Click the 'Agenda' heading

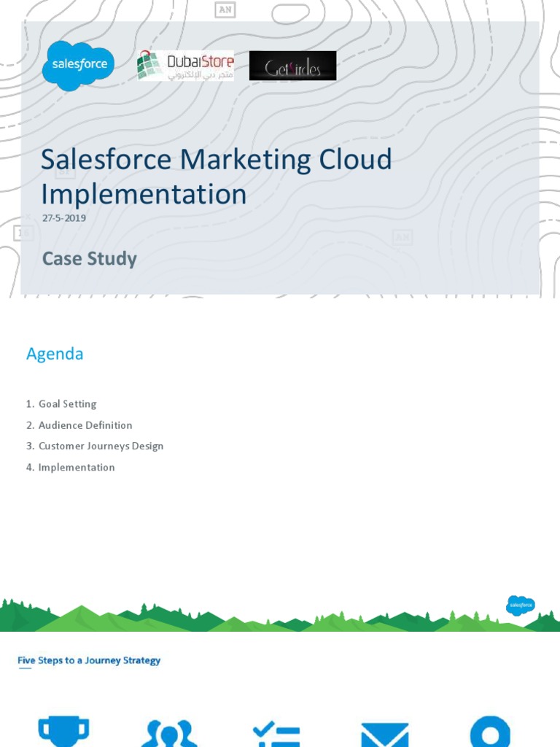[55, 354]
